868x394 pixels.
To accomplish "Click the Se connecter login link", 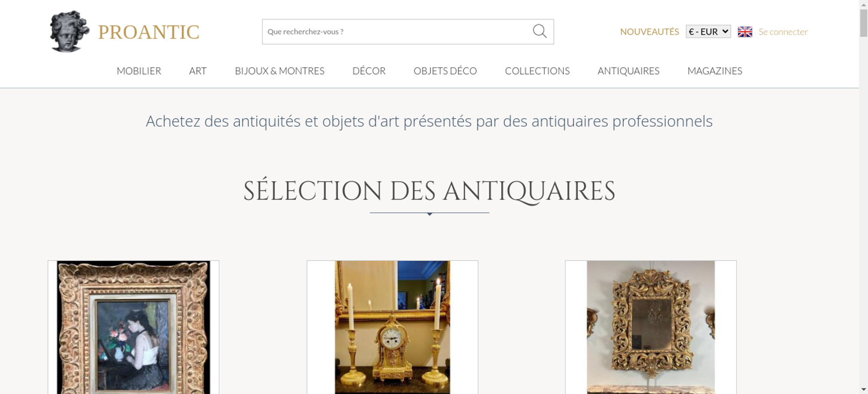I will click(783, 32).
